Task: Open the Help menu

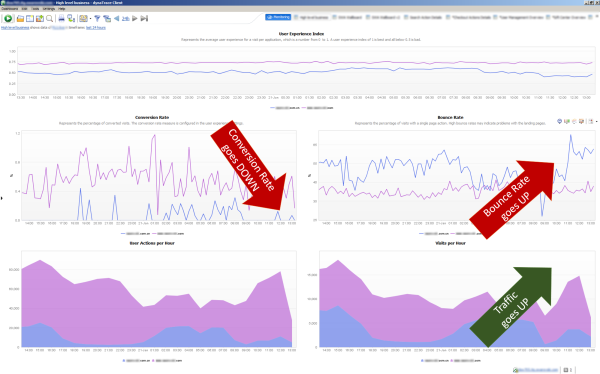Action: [x=62, y=9]
